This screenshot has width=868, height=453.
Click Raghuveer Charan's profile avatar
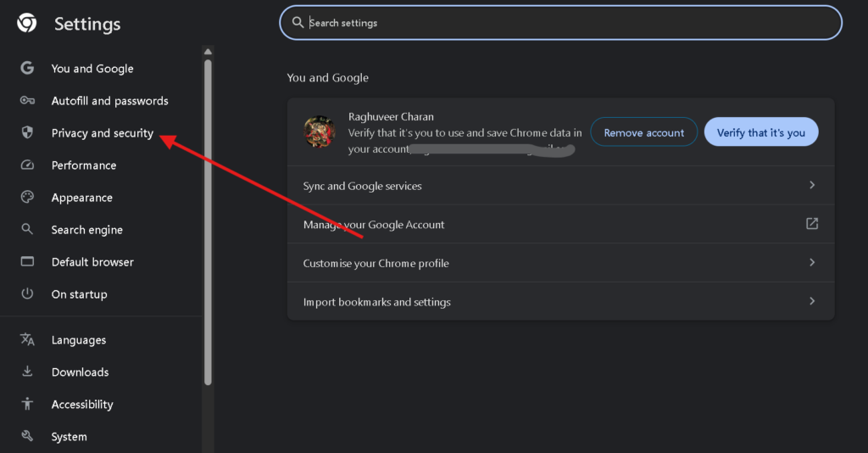320,131
